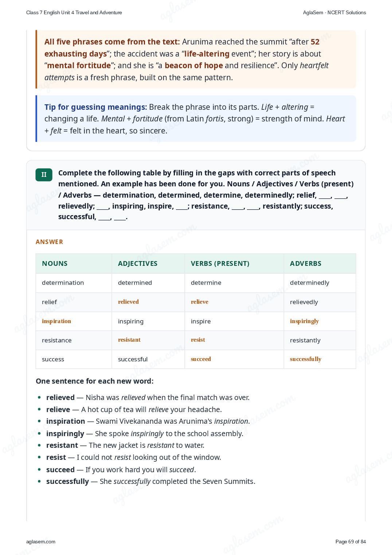The image size is (392, 555).
Task: Click the filled answer 'inspiration' in table
Action: tap(56, 321)
